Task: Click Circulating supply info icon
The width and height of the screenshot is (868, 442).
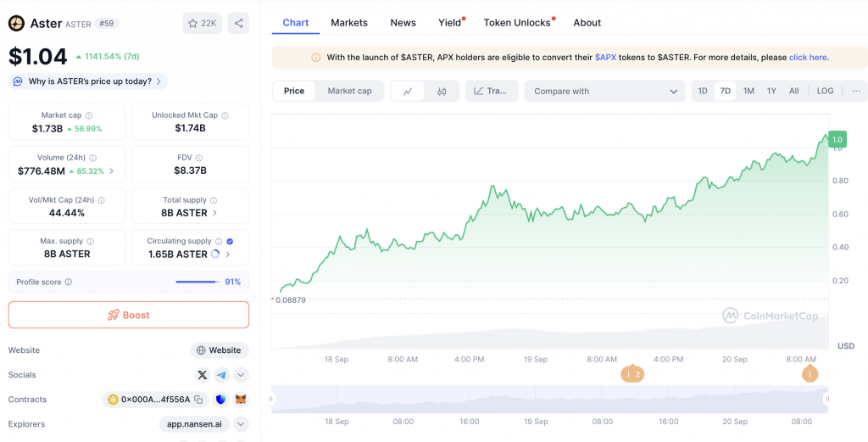Action: point(219,242)
